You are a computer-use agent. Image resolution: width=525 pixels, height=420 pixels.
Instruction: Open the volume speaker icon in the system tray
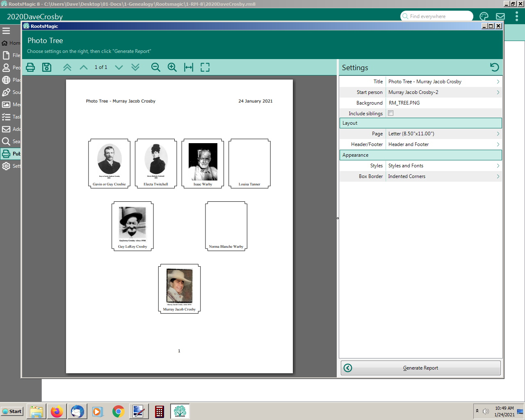point(486,411)
